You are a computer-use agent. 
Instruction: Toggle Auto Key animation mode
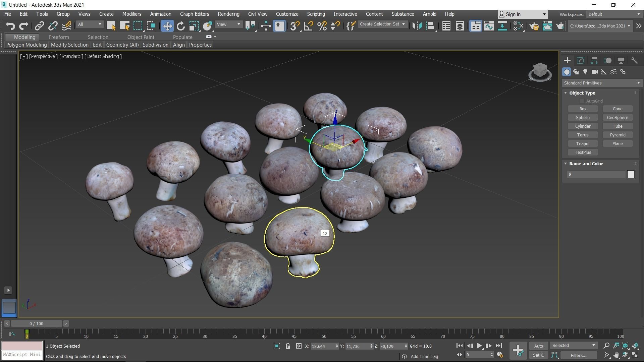[538, 346]
